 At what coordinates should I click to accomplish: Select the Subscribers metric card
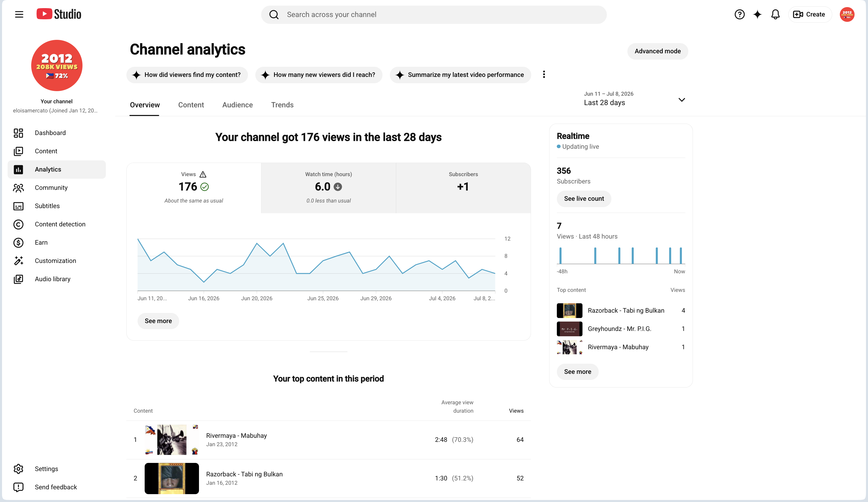click(463, 188)
